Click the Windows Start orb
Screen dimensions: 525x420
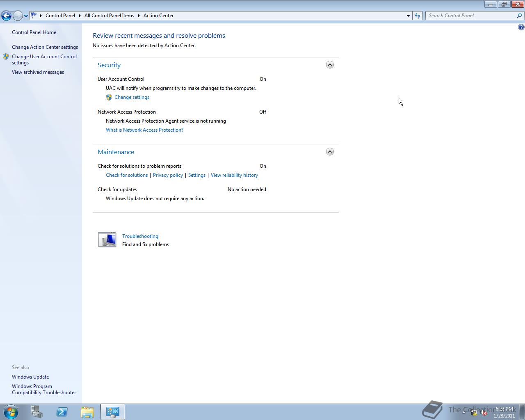pyautogui.click(x=11, y=412)
